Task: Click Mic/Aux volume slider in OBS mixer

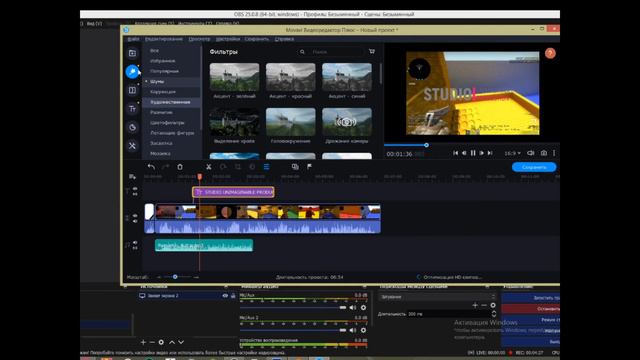Action: [x=293, y=307]
